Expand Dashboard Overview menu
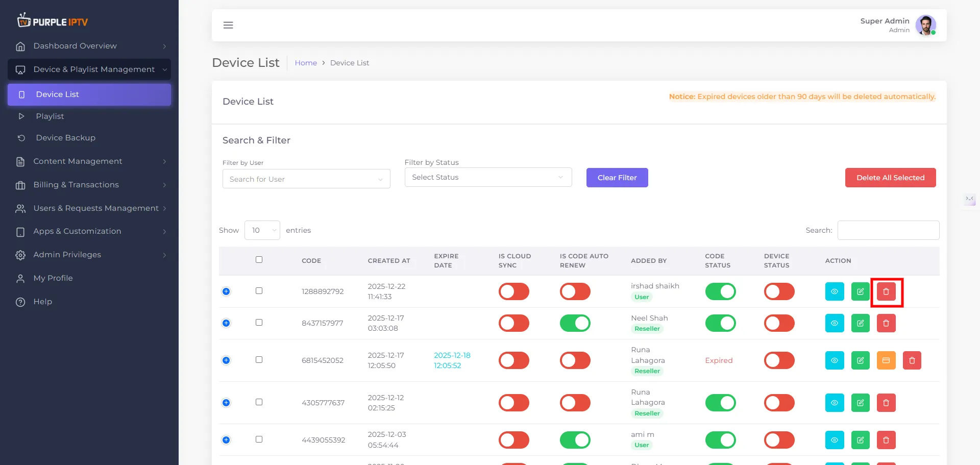The height and width of the screenshot is (465, 980). click(x=89, y=46)
